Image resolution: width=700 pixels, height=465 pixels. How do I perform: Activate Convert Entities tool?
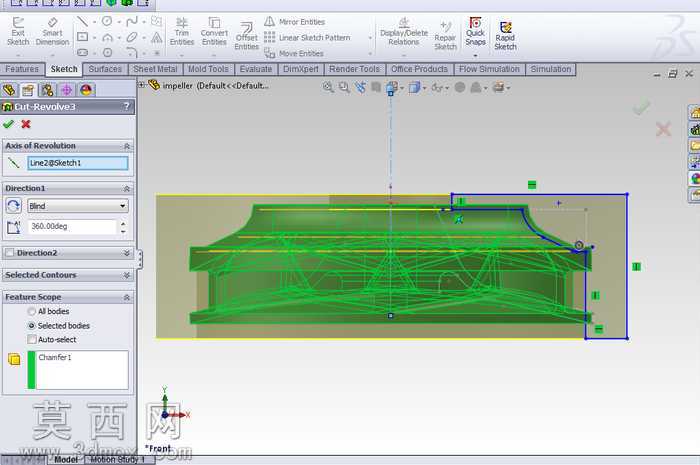[214, 31]
